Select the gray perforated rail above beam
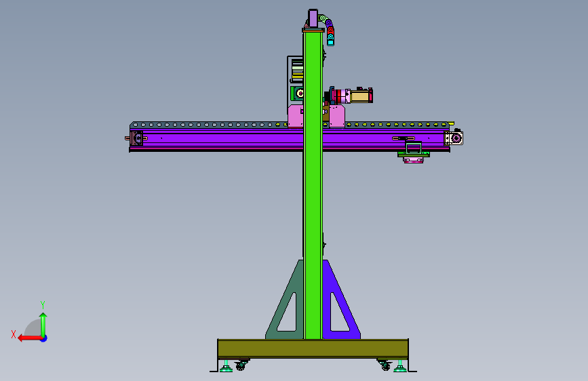Viewport: 588px width, 381px height. click(x=289, y=125)
